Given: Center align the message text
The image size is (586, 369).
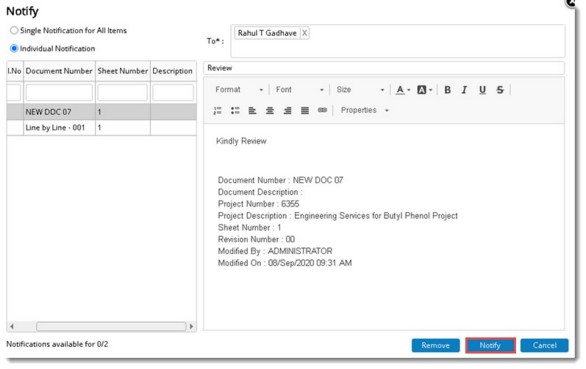Looking at the screenshot, I should tap(269, 110).
